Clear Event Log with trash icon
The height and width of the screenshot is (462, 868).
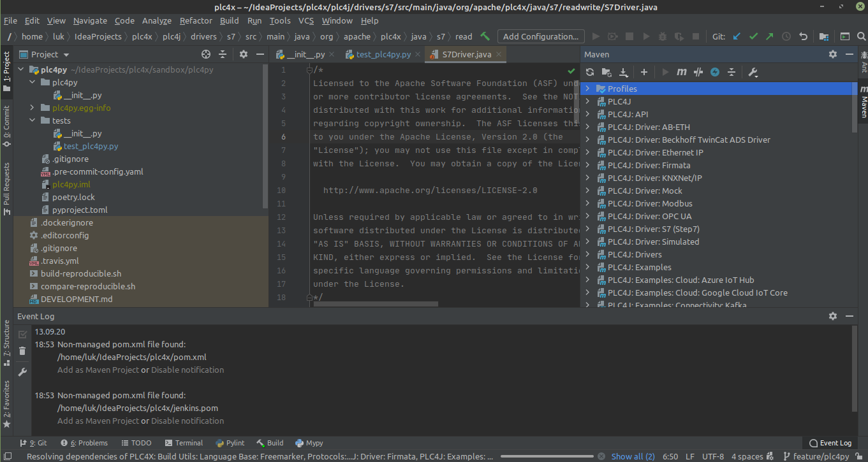22,351
